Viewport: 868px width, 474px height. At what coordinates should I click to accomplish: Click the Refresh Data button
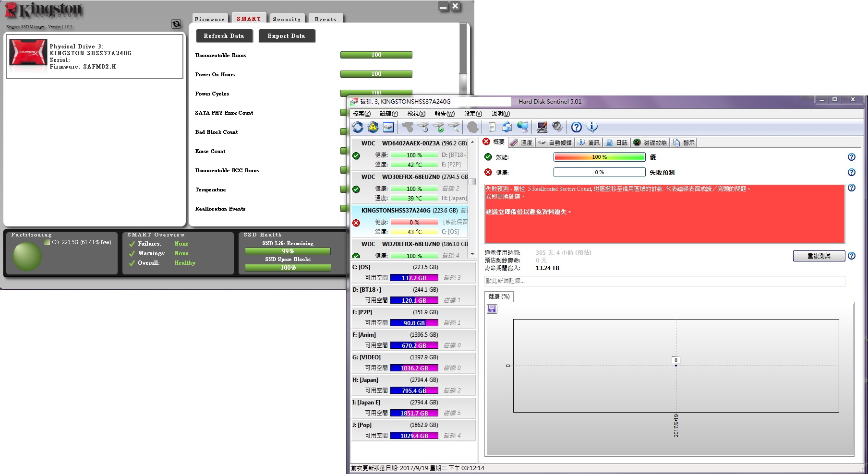point(224,36)
